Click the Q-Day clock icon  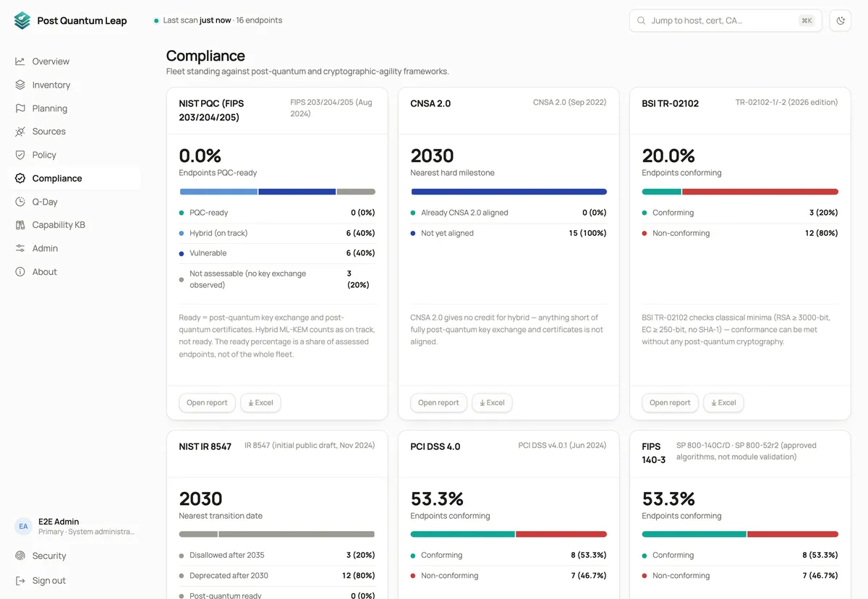(x=20, y=202)
